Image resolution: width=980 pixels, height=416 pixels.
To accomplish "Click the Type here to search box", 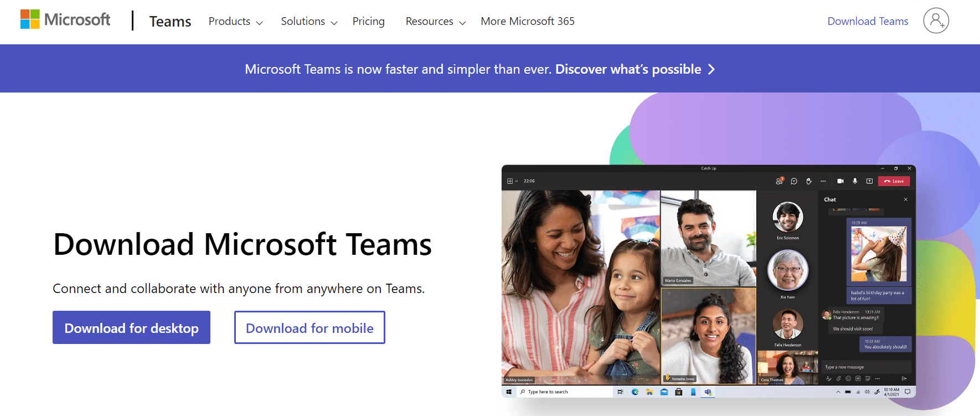I will click(564, 392).
